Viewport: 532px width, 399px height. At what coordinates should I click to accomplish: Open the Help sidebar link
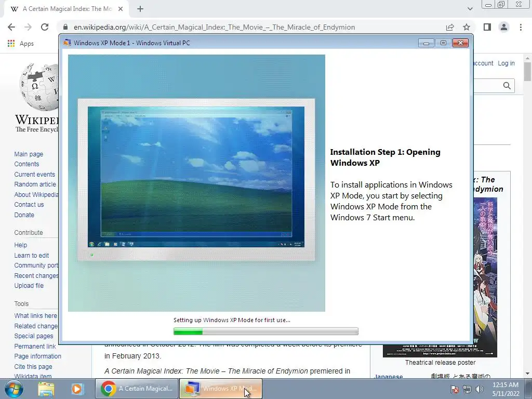[20, 245]
